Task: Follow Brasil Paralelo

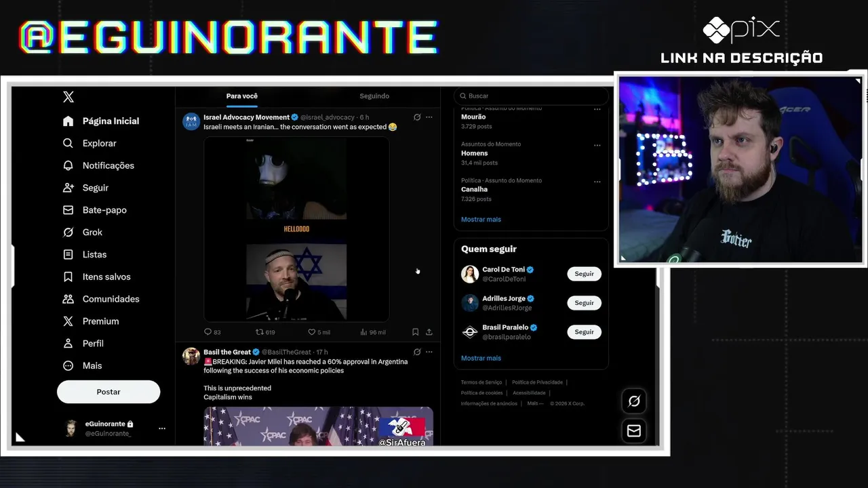Action: (584, 332)
